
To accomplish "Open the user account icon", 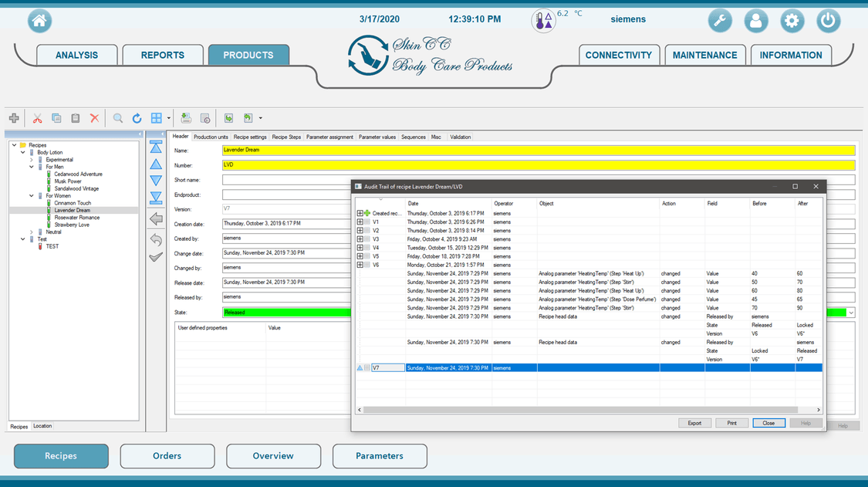I will pyautogui.click(x=755, y=21).
